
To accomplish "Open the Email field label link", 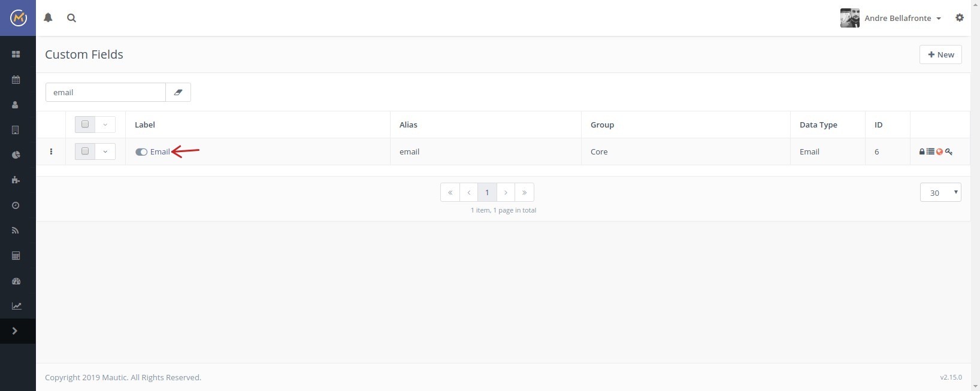I will click(x=160, y=152).
